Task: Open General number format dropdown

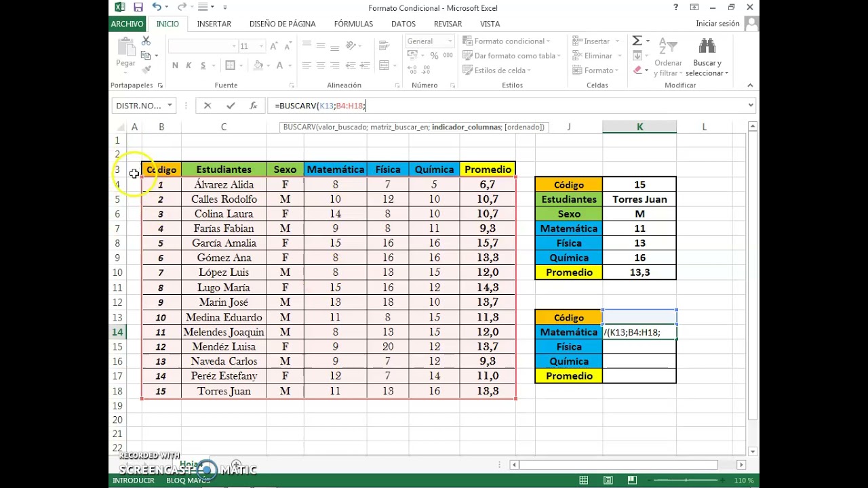Action: [450, 41]
